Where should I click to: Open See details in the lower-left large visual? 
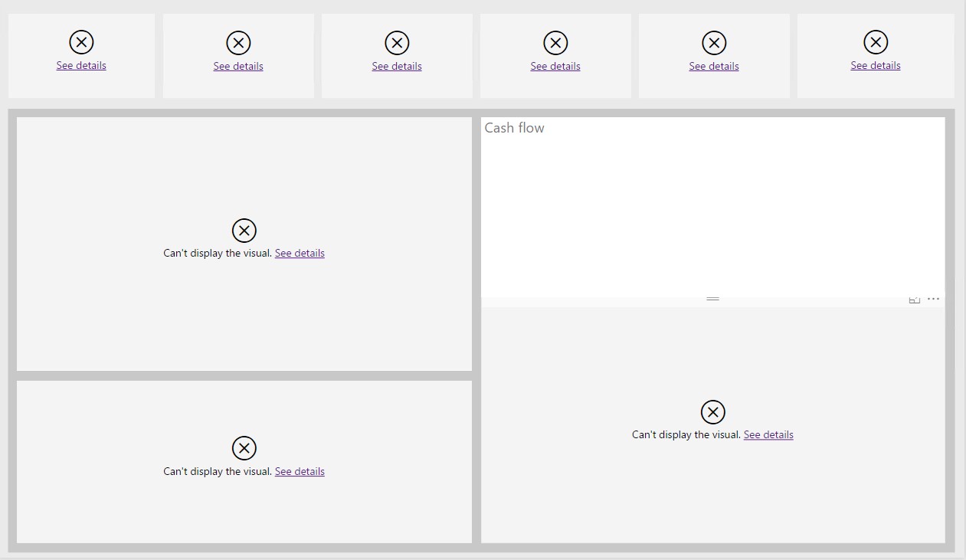(x=300, y=471)
